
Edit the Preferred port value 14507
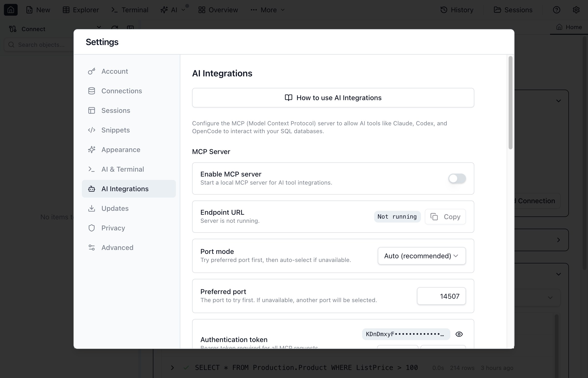441,296
